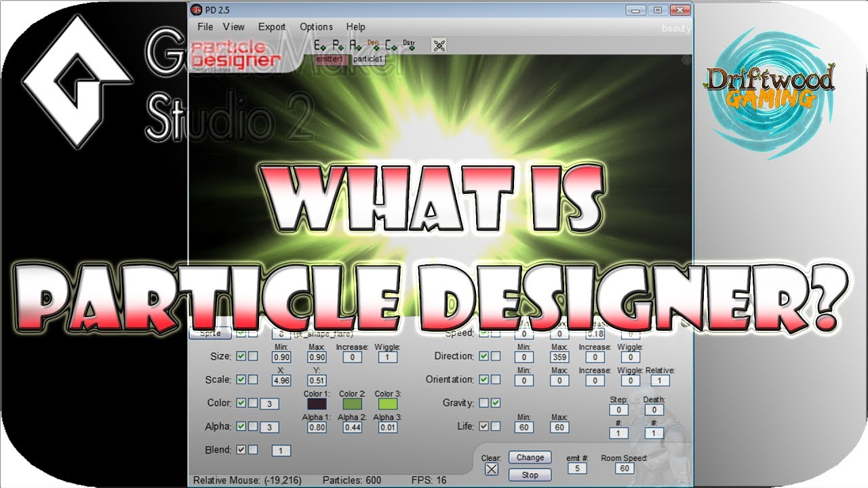Pick the lime Color 3 swatch
Viewport: 868px width, 488px height.
pyautogui.click(x=388, y=404)
